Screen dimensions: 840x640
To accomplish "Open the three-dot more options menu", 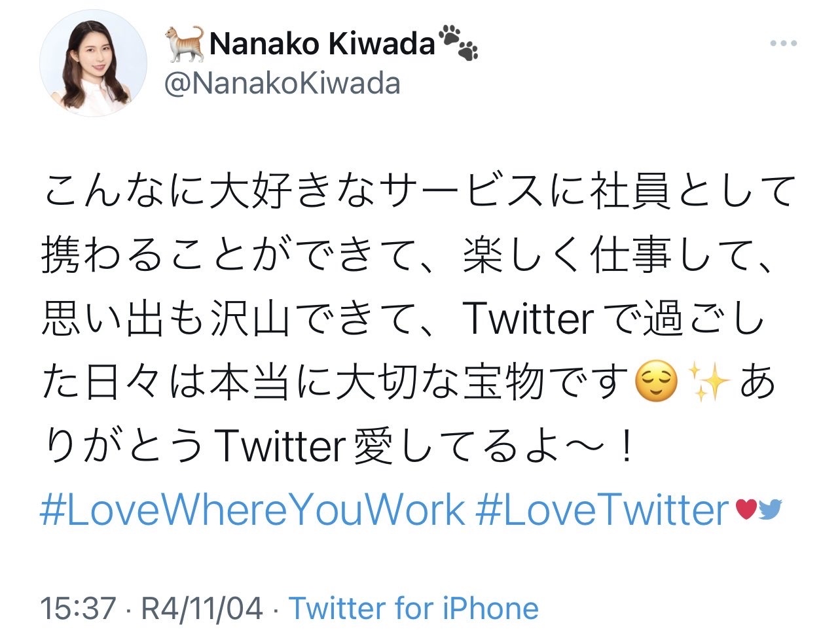I will (x=783, y=44).
